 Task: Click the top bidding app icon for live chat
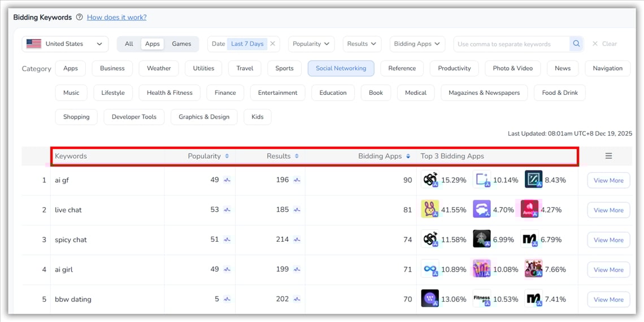430,210
